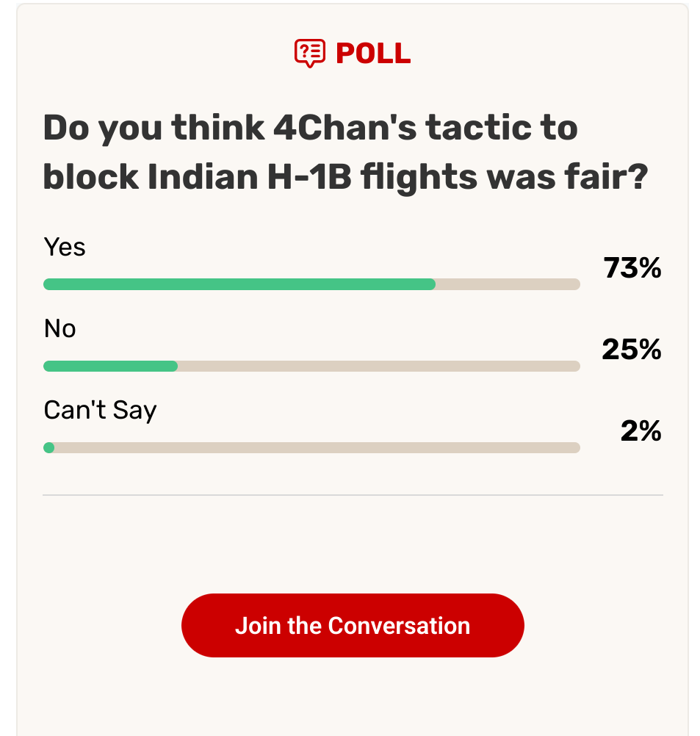
Task: Click the red POLL heading text
Action: (373, 53)
